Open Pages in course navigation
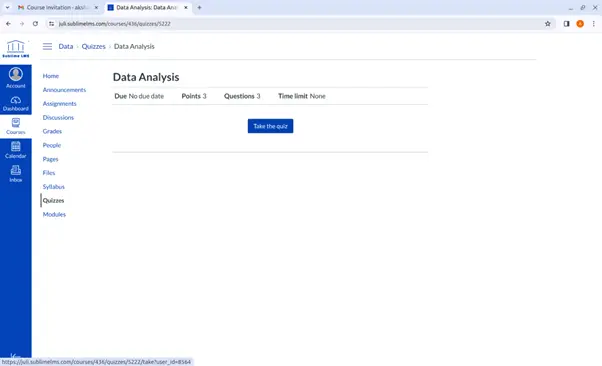 click(50, 159)
